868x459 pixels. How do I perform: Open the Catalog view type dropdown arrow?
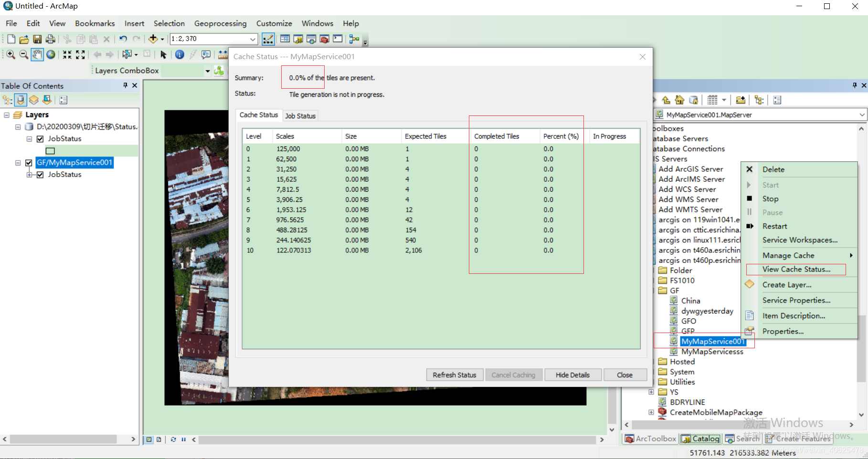(724, 100)
